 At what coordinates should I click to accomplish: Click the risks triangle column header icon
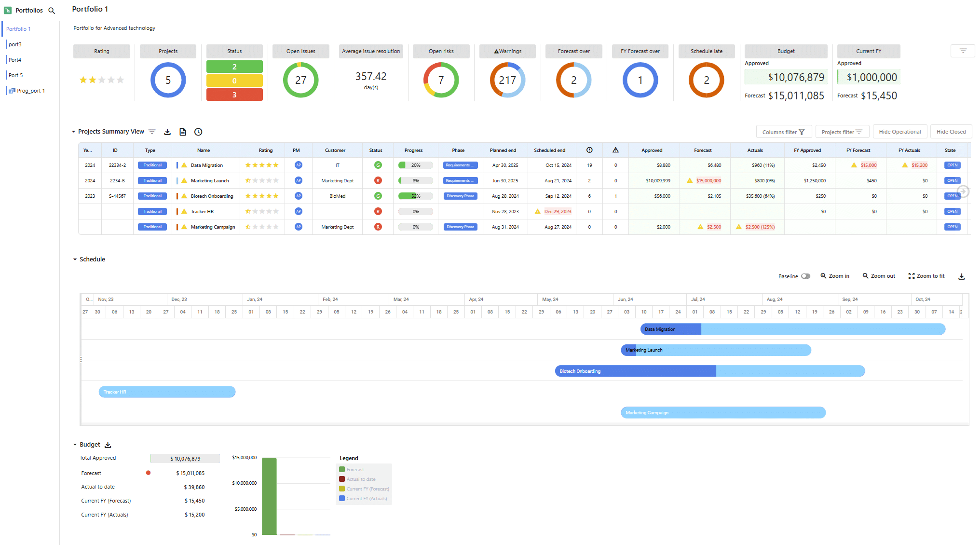(615, 150)
